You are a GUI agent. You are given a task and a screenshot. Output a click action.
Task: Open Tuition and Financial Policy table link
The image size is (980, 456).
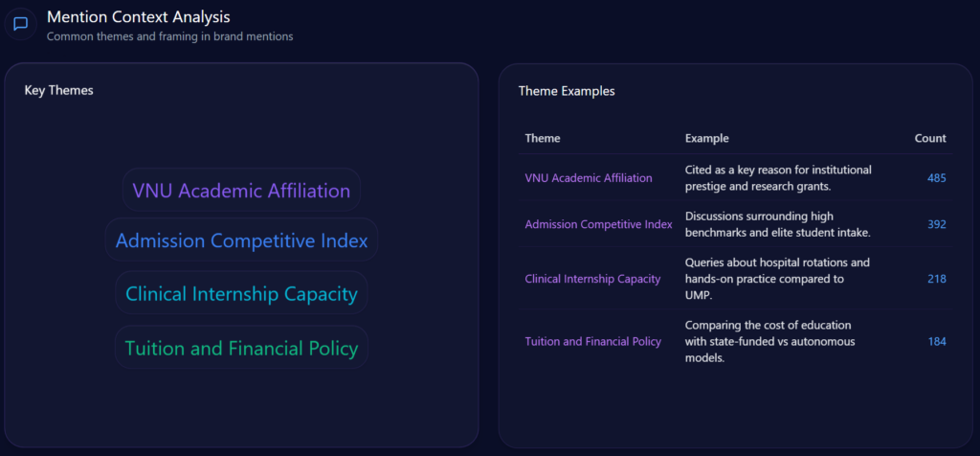pyautogui.click(x=592, y=341)
